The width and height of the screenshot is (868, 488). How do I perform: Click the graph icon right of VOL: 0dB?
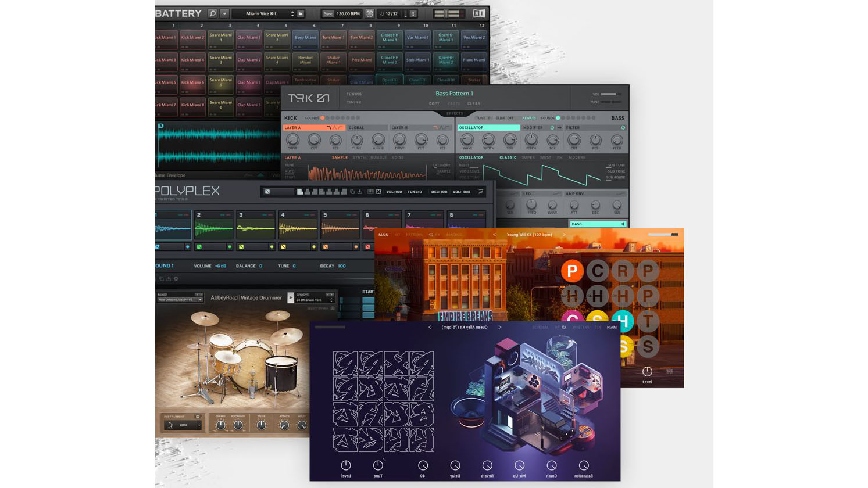[x=481, y=192]
